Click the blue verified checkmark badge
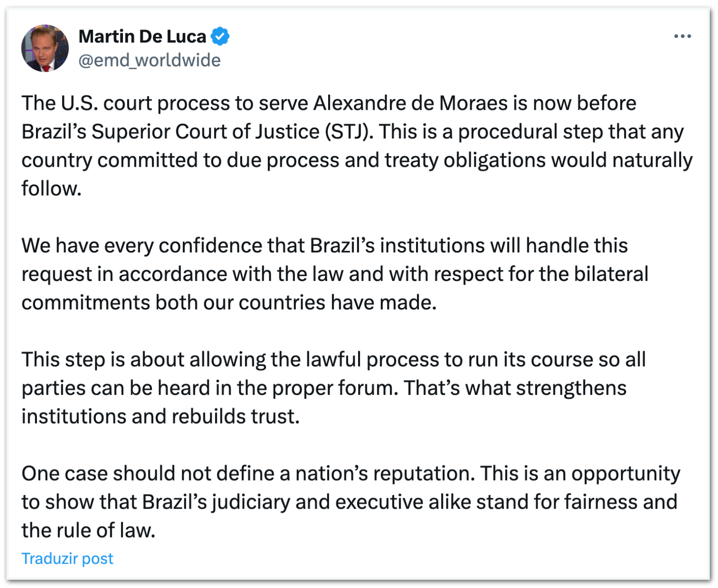 tap(220, 36)
